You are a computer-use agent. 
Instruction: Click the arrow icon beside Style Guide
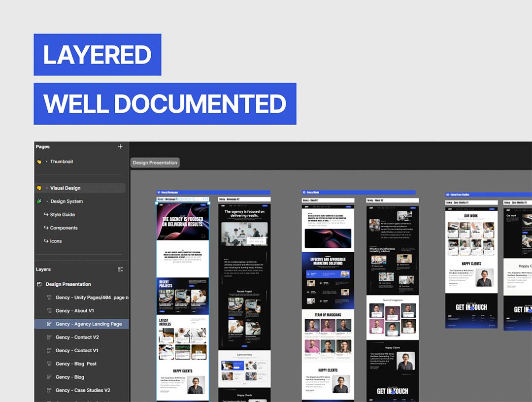[46, 215]
